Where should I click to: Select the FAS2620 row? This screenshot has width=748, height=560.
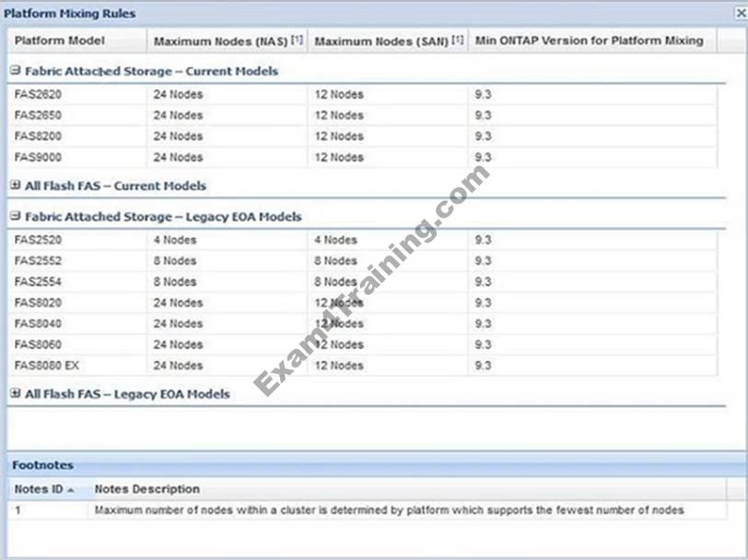tap(363, 95)
